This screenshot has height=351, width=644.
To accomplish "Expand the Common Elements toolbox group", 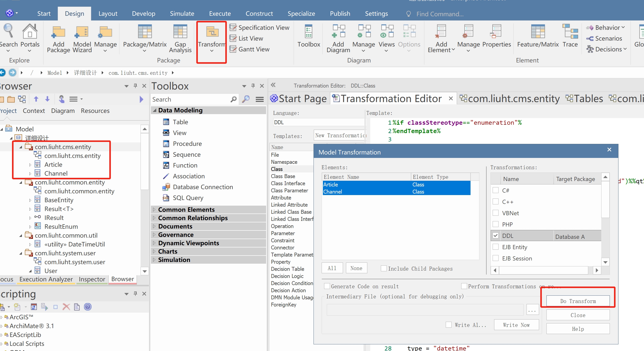I will click(x=154, y=209).
